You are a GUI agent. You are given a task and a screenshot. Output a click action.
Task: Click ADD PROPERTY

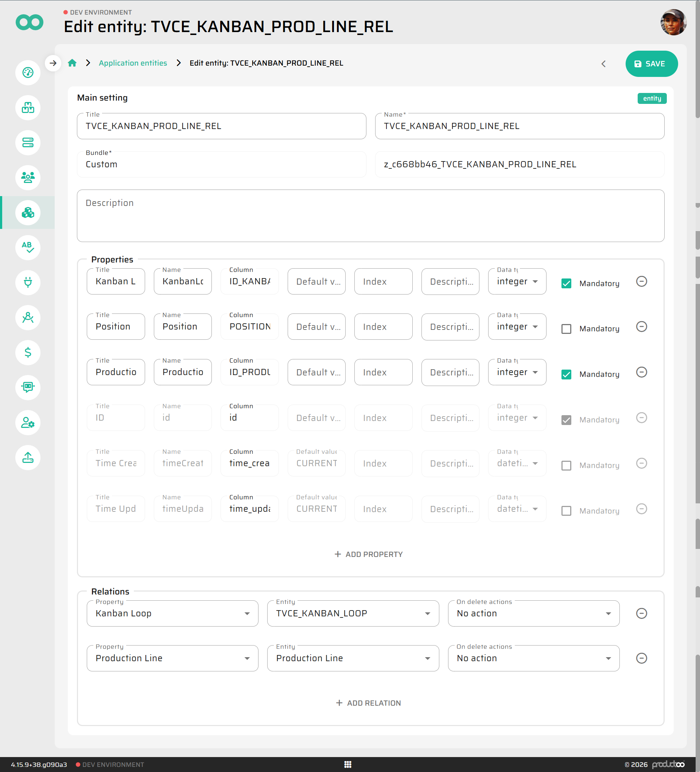pos(368,554)
